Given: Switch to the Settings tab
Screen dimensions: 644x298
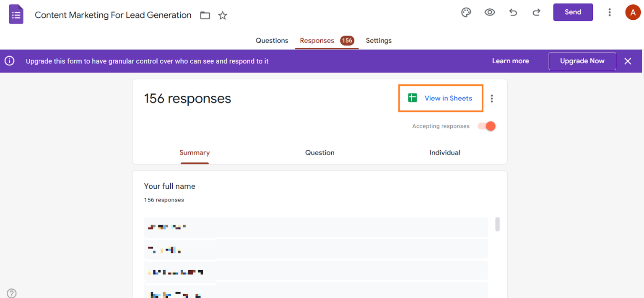Looking at the screenshot, I should (379, 41).
